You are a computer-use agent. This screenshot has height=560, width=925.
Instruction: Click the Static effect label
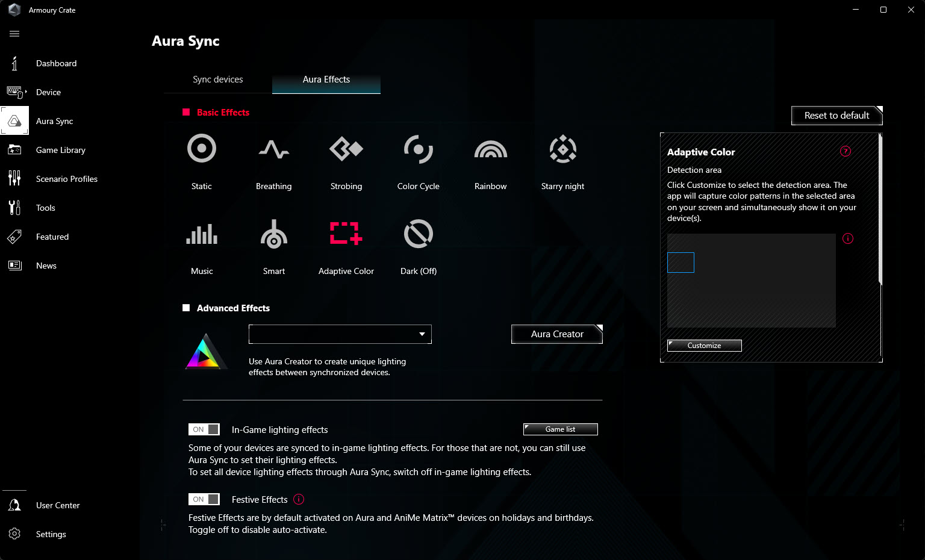[202, 186]
